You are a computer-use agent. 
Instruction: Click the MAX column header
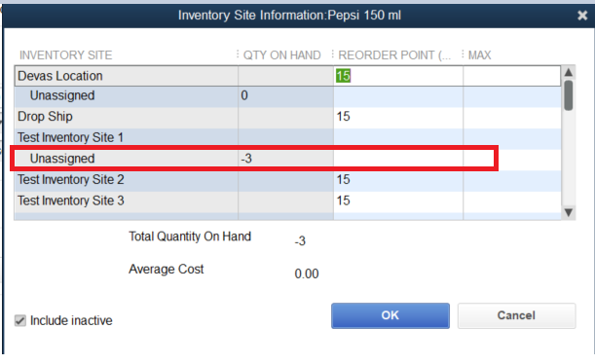click(479, 55)
